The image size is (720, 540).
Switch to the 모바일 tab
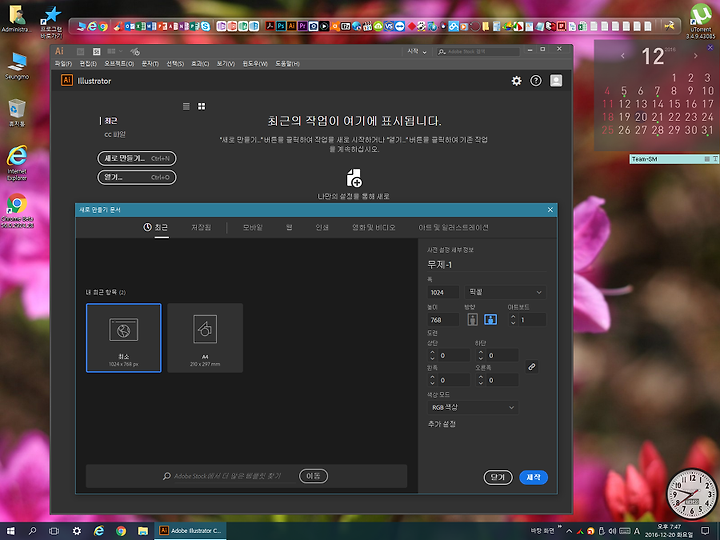253,227
